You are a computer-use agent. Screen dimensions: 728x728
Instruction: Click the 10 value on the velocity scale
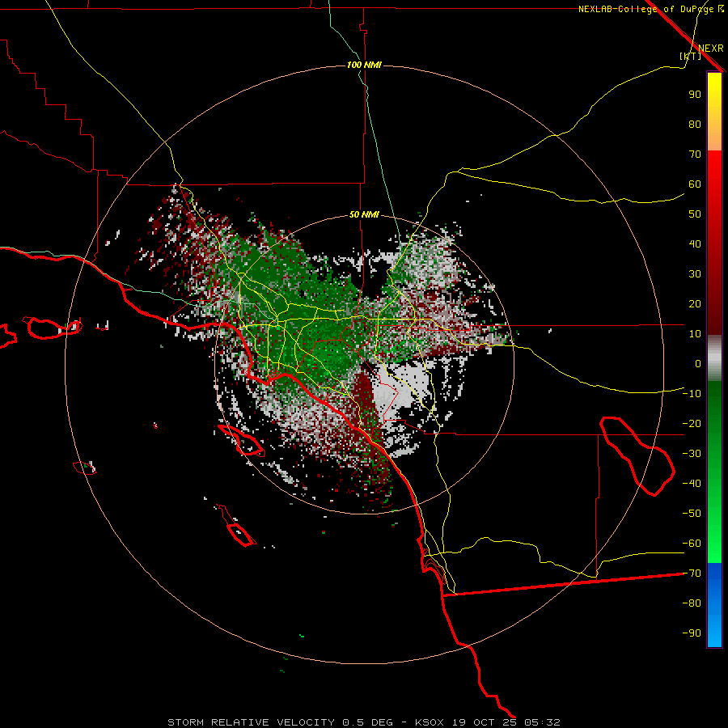(695, 334)
